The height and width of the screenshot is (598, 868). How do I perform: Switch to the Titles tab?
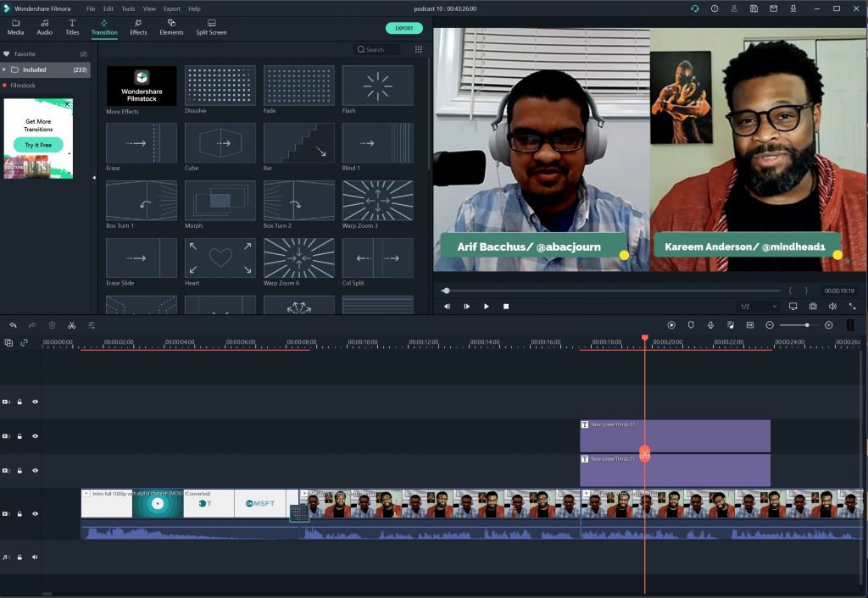73,27
